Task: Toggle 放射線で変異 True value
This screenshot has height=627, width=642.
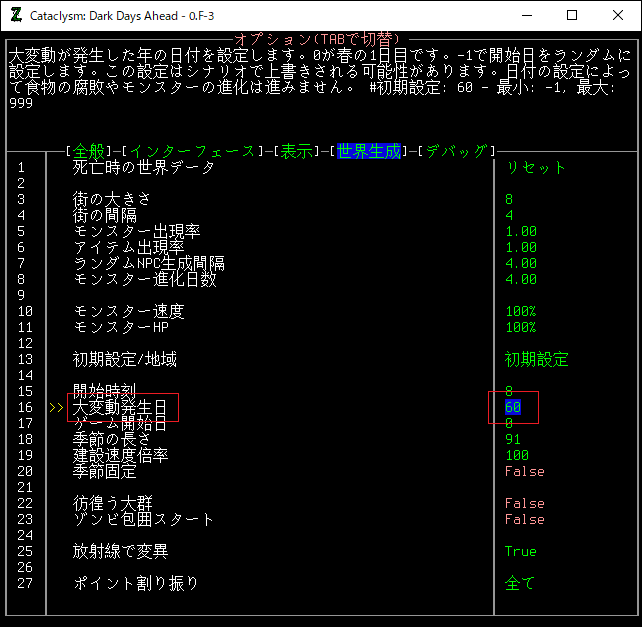Action: (520, 551)
